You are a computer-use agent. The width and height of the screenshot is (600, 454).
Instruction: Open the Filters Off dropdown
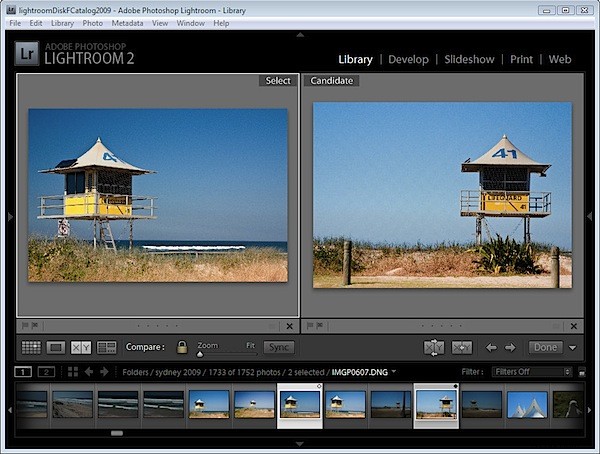pos(532,372)
